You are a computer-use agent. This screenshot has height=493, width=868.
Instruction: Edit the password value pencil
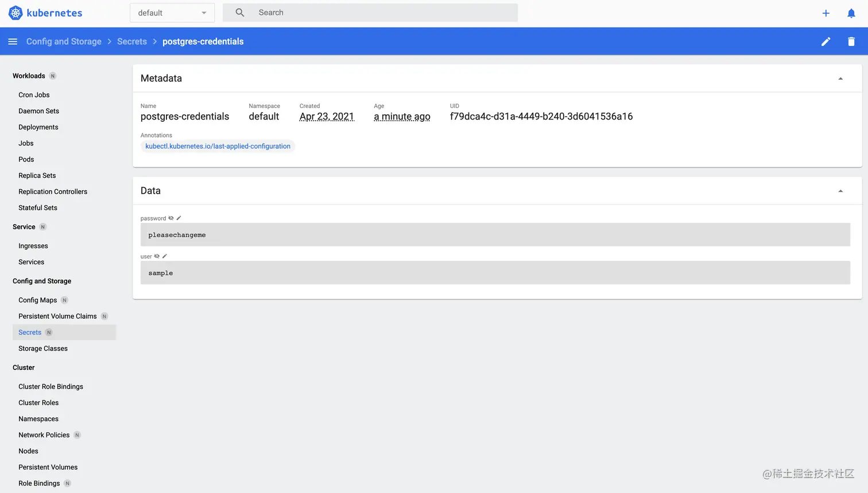tap(179, 218)
